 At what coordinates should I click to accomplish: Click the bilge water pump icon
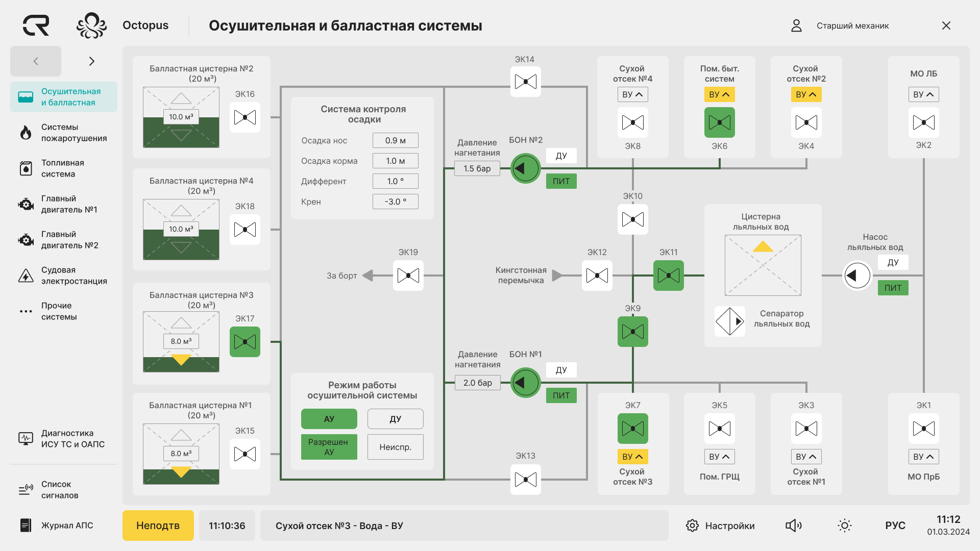pos(857,275)
